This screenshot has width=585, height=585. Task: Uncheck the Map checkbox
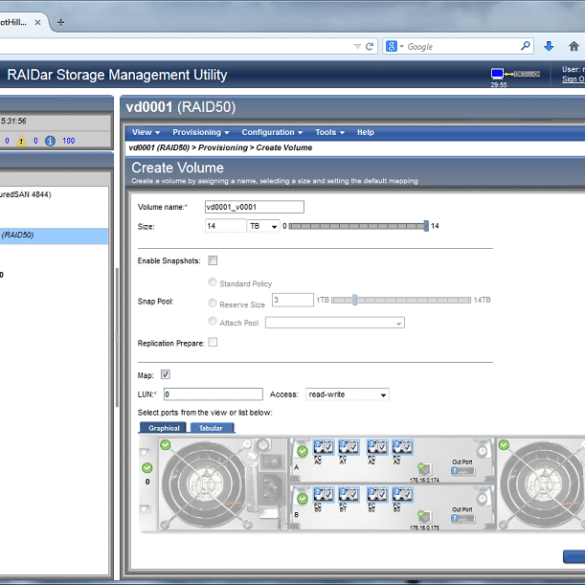[165, 374]
